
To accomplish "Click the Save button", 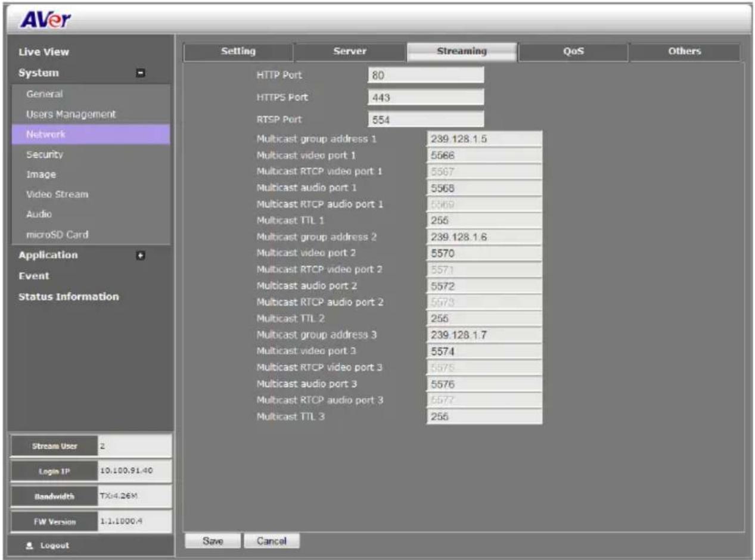I will point(212,541).
